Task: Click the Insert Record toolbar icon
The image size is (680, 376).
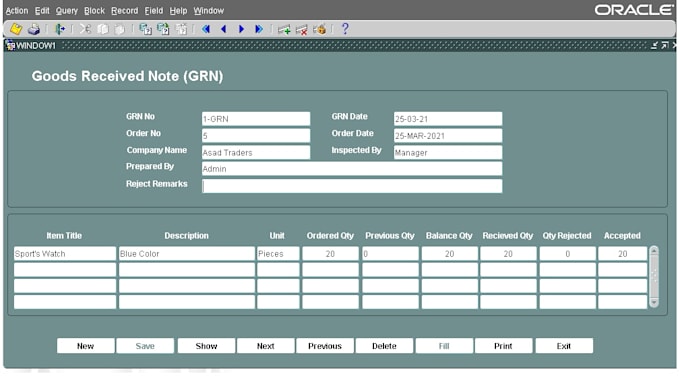Action: pos(284,29)
